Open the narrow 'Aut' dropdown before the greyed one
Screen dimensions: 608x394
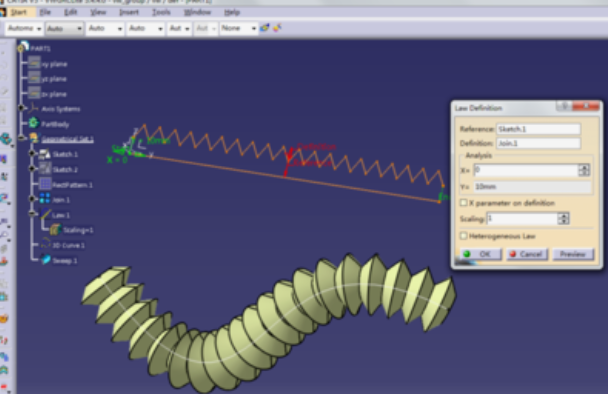(x=180, y=28)
